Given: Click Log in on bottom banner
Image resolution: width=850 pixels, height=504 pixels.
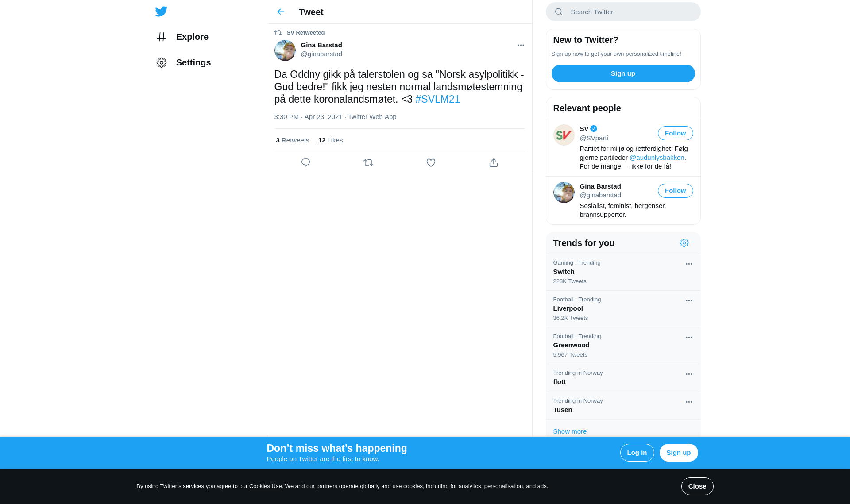Looking at the screenshot, I should 637,453.
